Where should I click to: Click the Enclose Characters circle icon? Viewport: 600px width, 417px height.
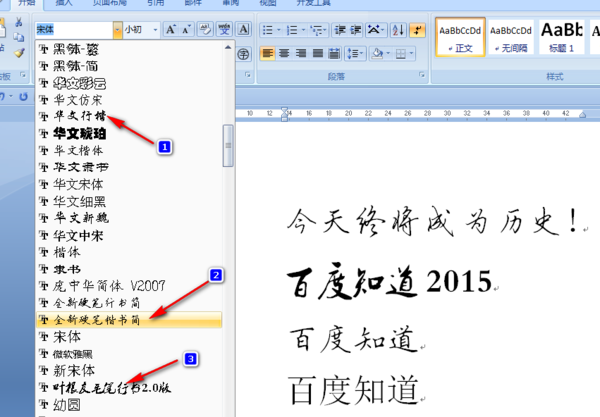click(x=243, y=54)
